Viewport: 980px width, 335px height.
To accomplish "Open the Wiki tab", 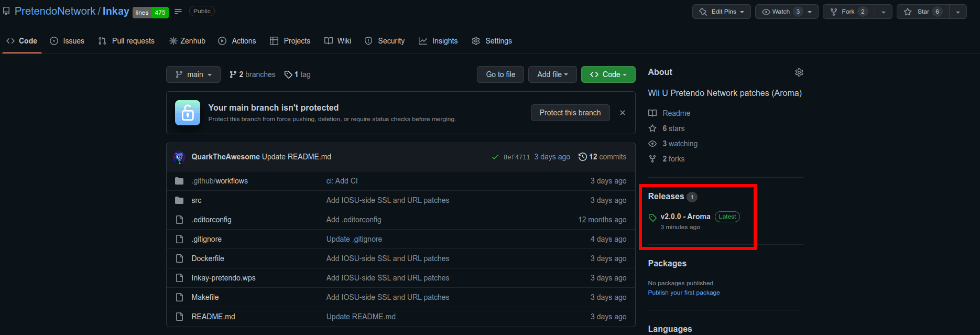I will 337,41.
